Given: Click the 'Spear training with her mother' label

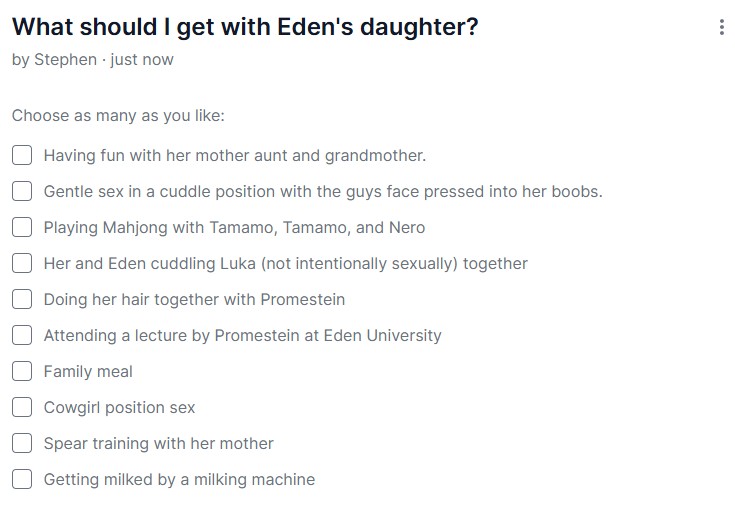Looking at the screenshot, I should pos(158,443).
